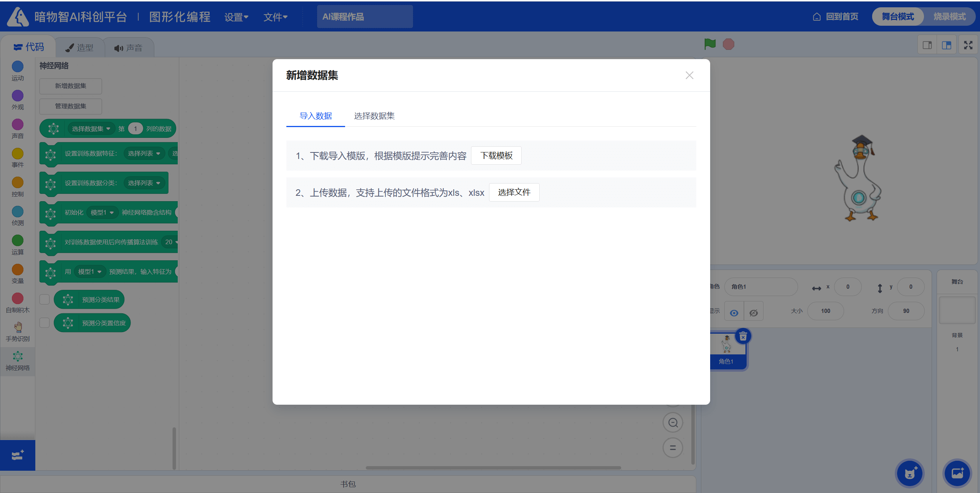Screen dimensions: 980x493
Task: Open the 设置 dropdown menu
Action: click(236, 17)
